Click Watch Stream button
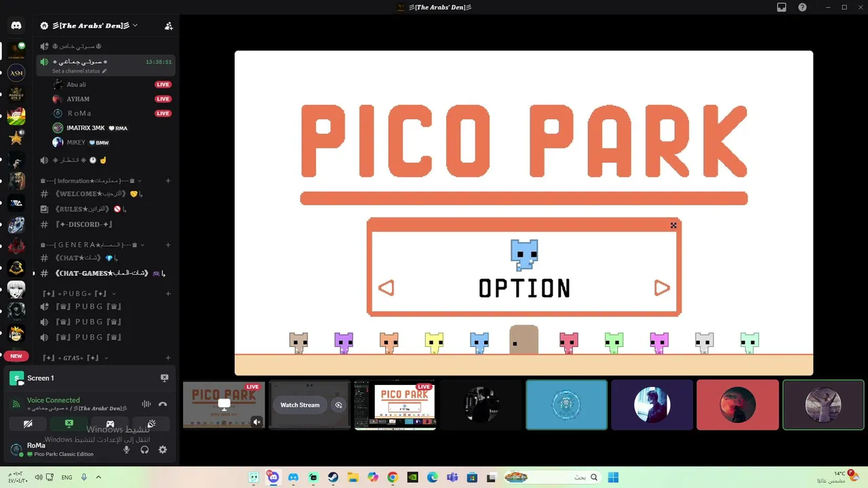The width and height of the screenshot is (868, 488). 300,405
